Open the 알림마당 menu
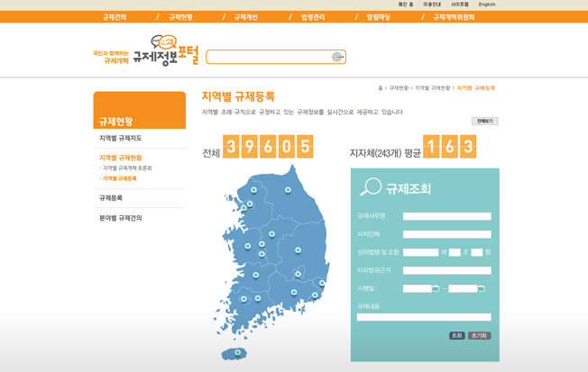 pyautogui.click(x=379, y=17)
